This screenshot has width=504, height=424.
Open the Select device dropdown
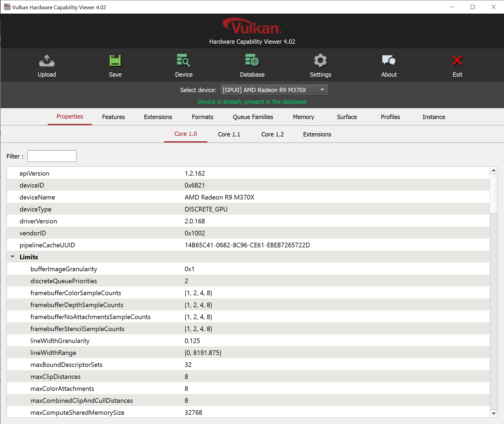[x=274, y=90]
